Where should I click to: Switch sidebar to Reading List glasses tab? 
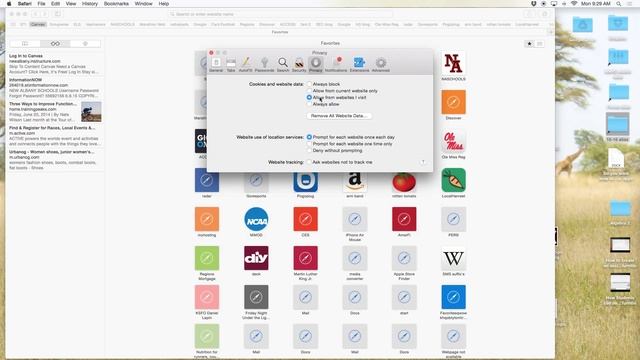point(55,44)
